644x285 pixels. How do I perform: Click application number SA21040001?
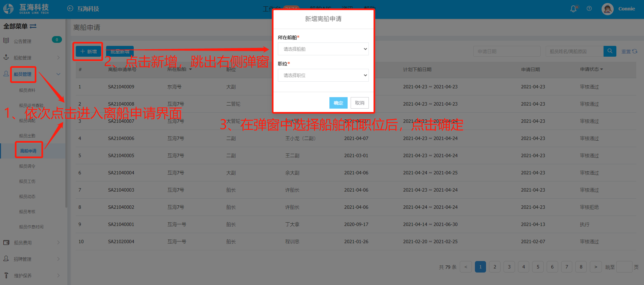(121, 224)
